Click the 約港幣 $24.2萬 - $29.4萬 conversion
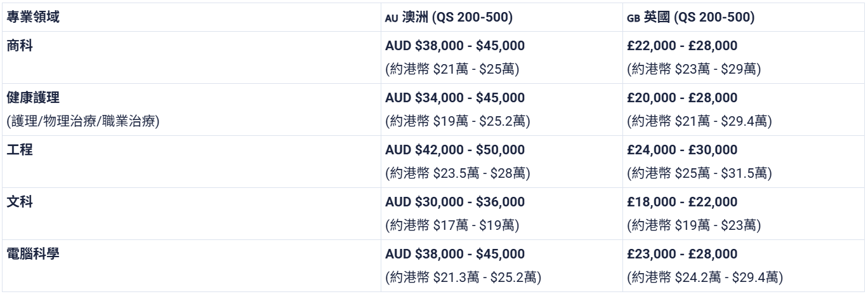 click(x=705, y=277)
